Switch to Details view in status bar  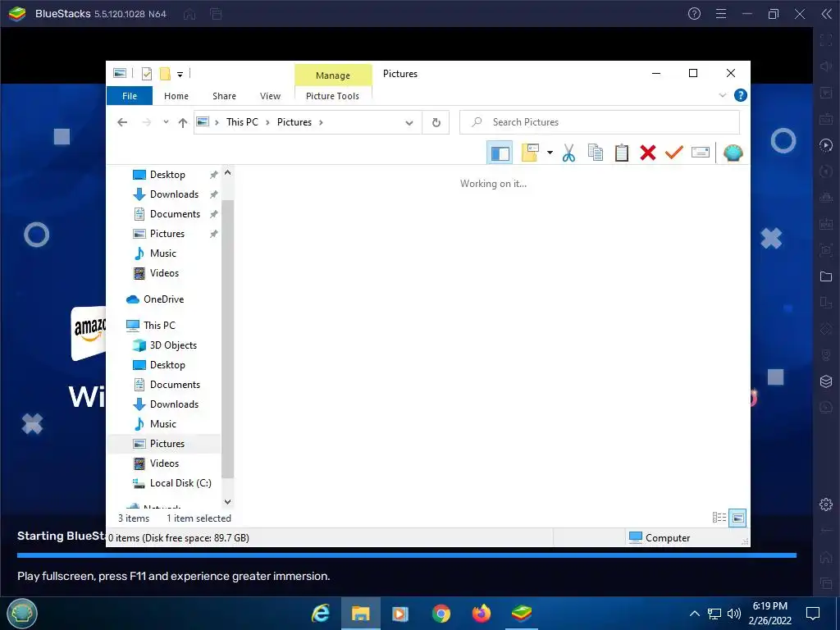coord(719,518)
